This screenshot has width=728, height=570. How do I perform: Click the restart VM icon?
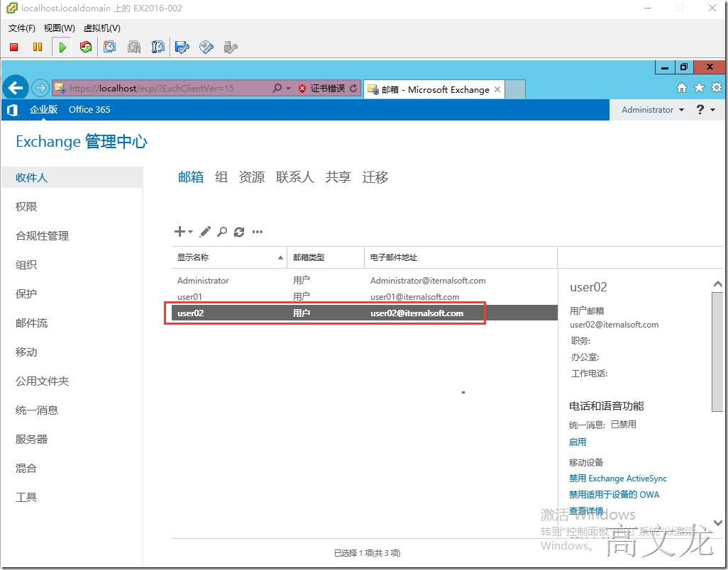pyautogui.click(x=85, y=47)
